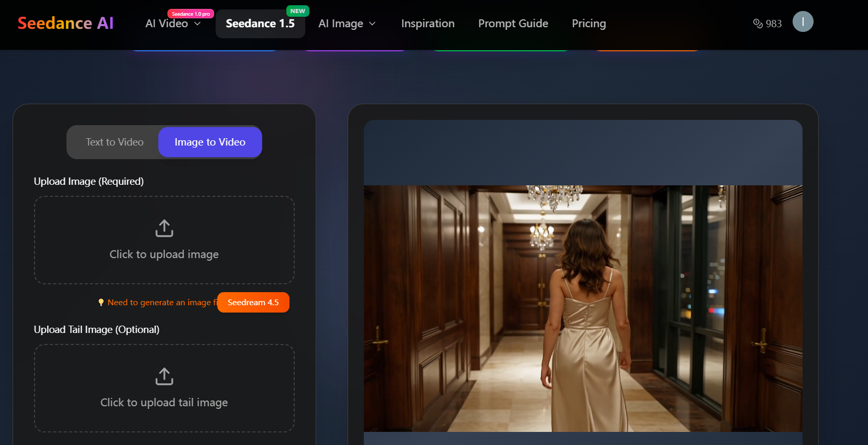The image size is (868, 445).
Task: Expand the AI Image dropdown menu
Action: click(x=347, y=24)
